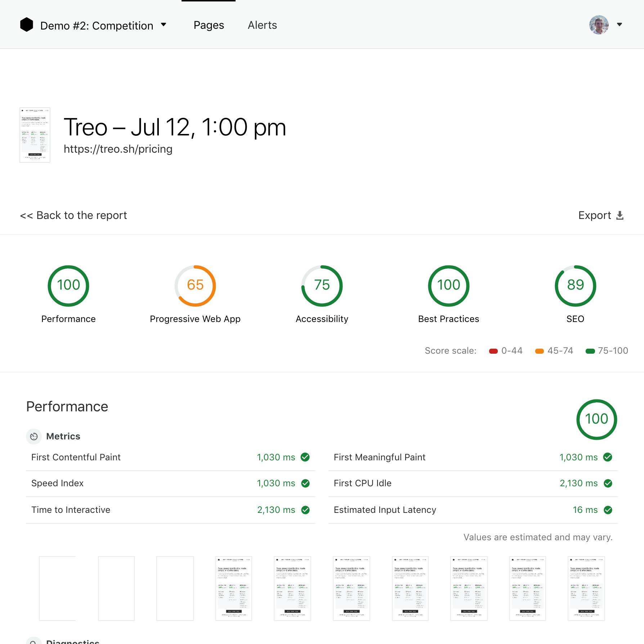Go back via '<< Back to the report'
This screenshot has height=644, width=644.
73,215
